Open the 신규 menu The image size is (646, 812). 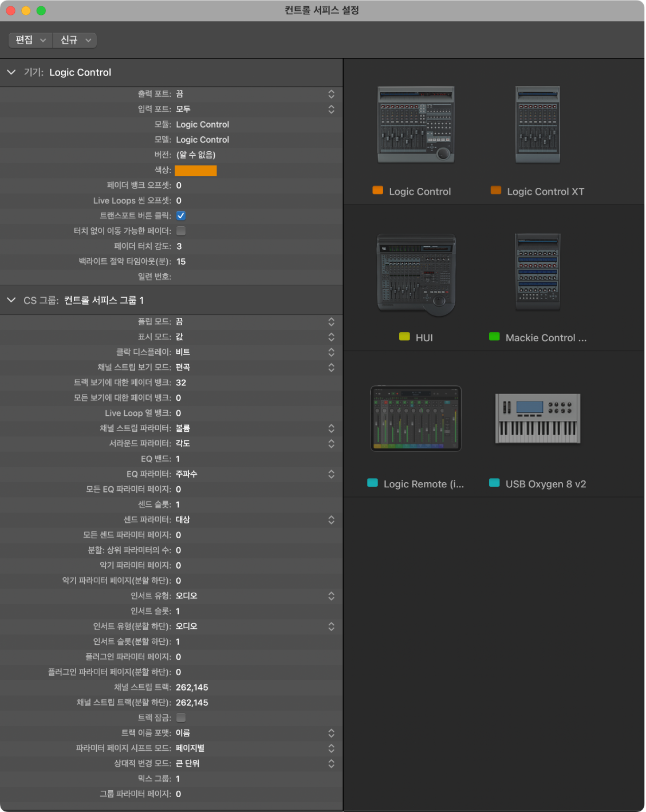[x=75, y=40]
